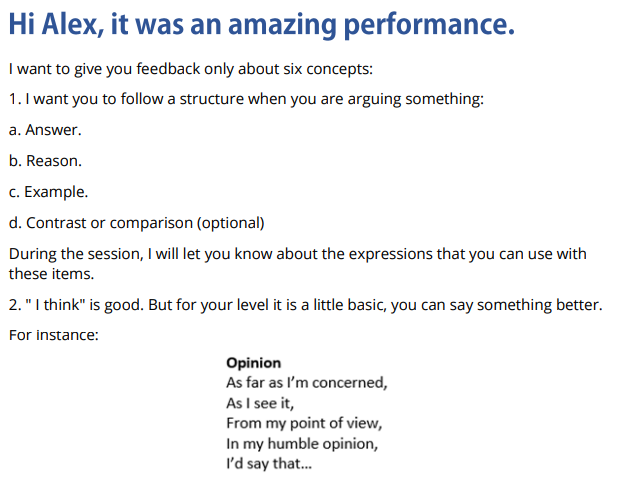Image resolution: width=621 pixels, height=478 pixels.
Task: Click the list item 'a. Answer.'
Action: click(x=45, y=130)
